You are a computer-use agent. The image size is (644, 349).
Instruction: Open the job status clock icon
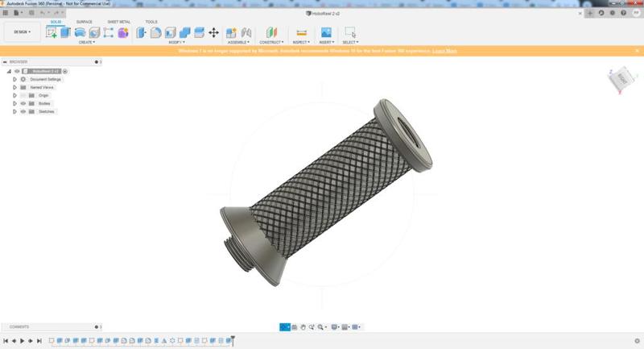pyautogui.click(x=601, y=13)
